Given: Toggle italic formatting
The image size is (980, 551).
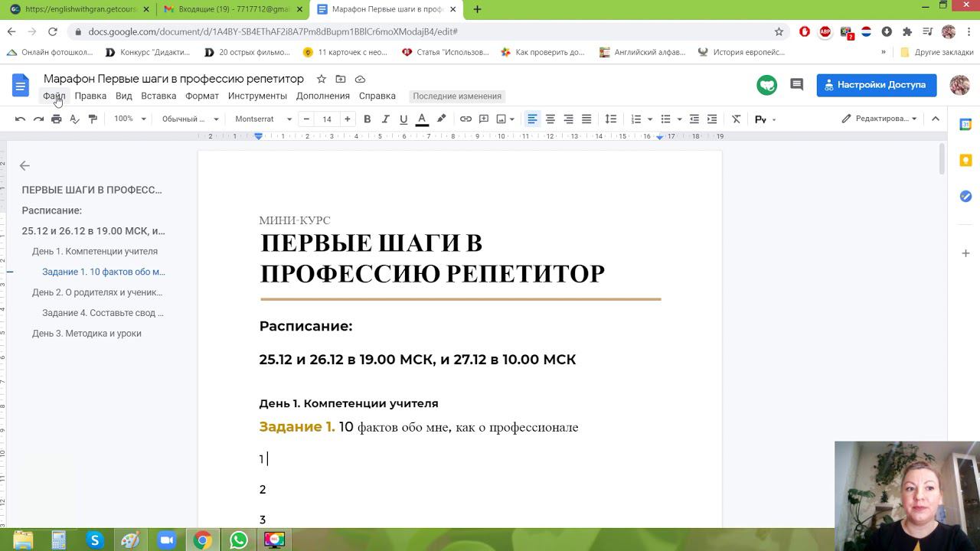Looking at the screenshot, I should point(385,119).
